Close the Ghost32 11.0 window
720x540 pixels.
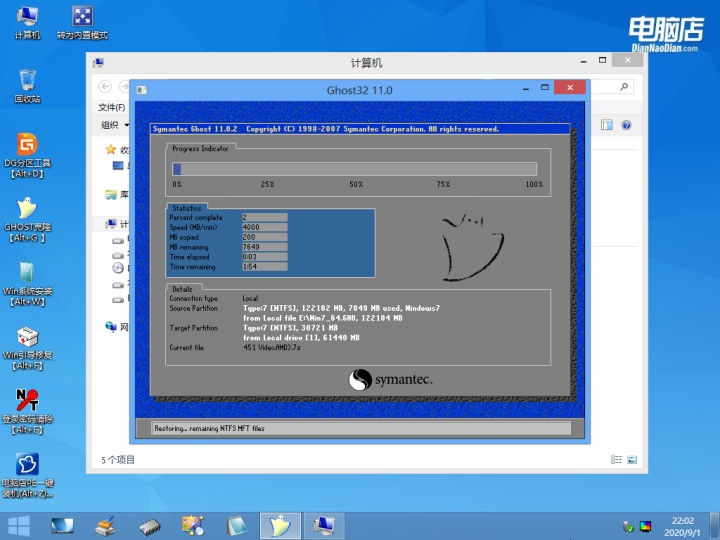tap(570, 87)
